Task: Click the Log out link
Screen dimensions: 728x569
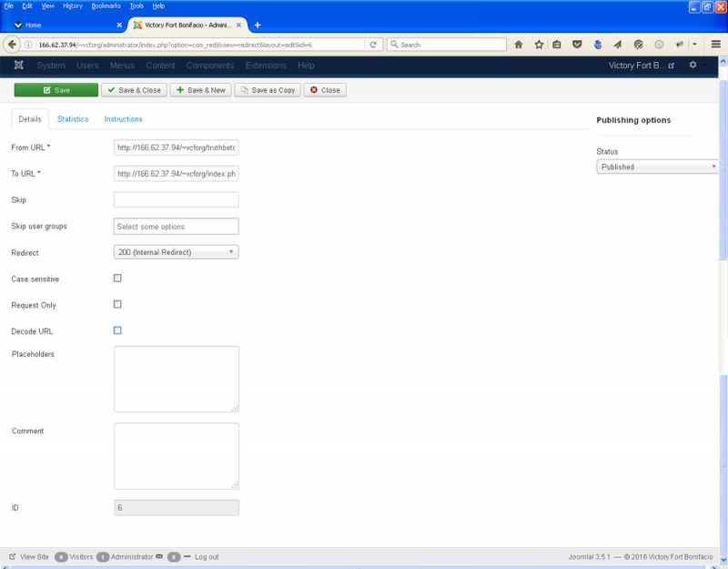Action: (x=207, y=556)
